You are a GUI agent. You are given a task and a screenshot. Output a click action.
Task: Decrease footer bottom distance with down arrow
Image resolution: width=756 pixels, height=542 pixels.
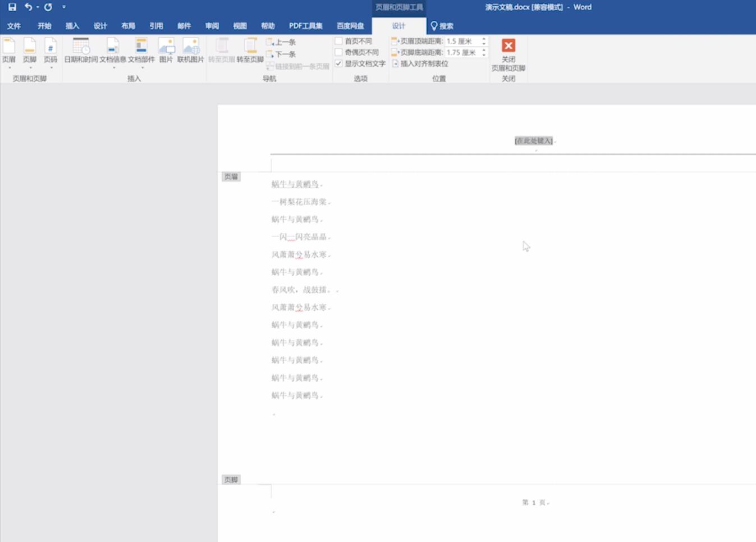[x=484, y=55]
